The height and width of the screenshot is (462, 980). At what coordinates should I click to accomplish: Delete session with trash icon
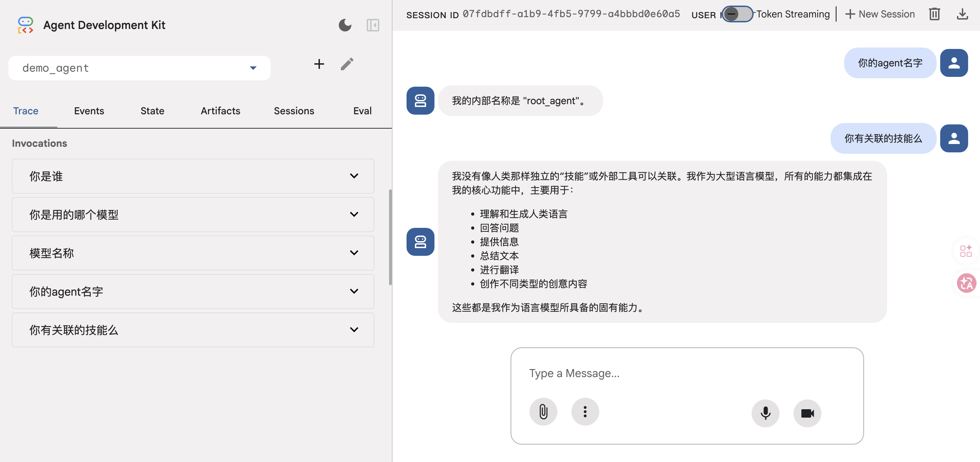[x=934, y=14]
